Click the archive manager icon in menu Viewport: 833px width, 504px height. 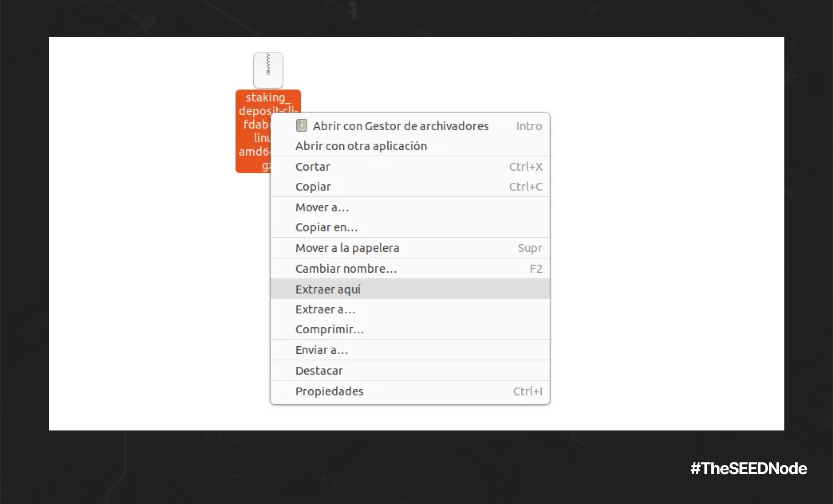click(x=302, y=126)
